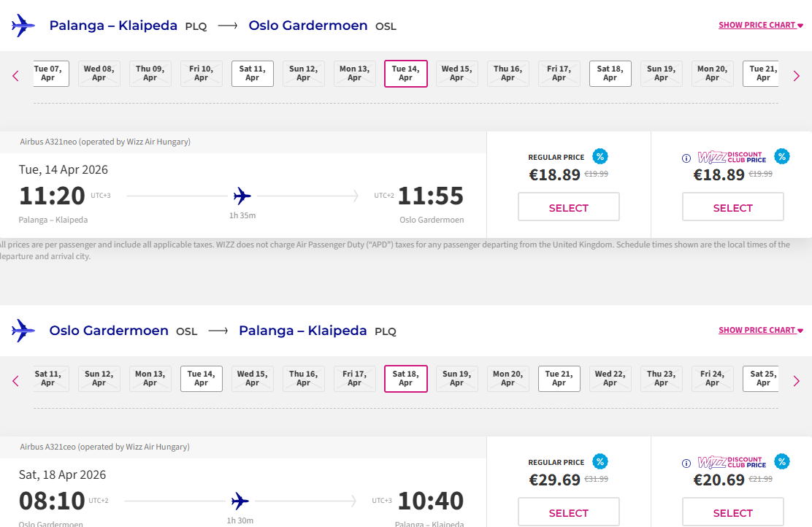Click the percent badge on return Discount Club price

pos(782,461)
